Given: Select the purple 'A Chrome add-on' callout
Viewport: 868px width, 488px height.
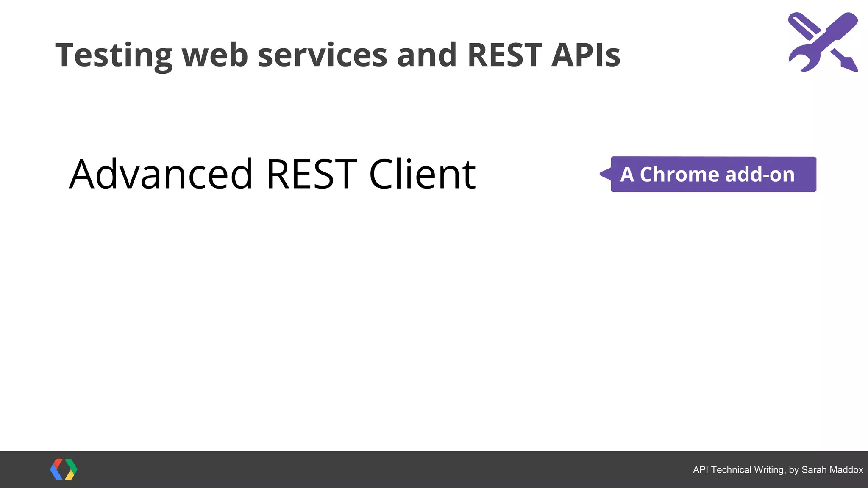Looking at the screenshot, I should (x=713, y=174).
